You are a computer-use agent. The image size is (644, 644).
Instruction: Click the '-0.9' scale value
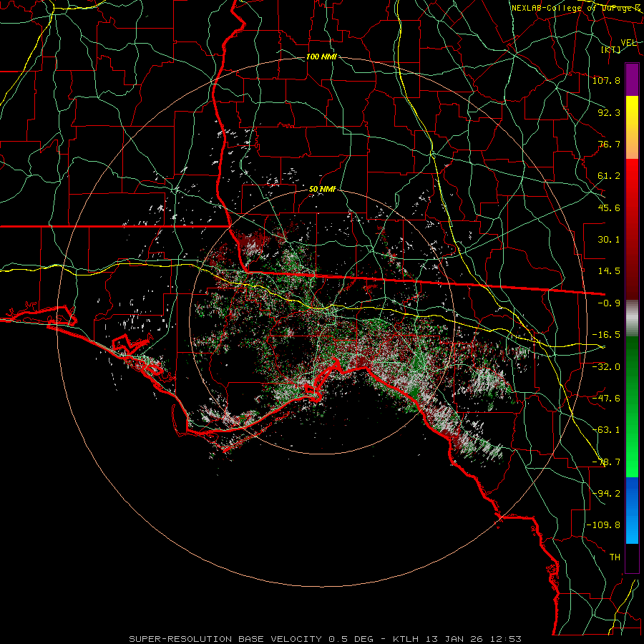click(x=609, y=303)
